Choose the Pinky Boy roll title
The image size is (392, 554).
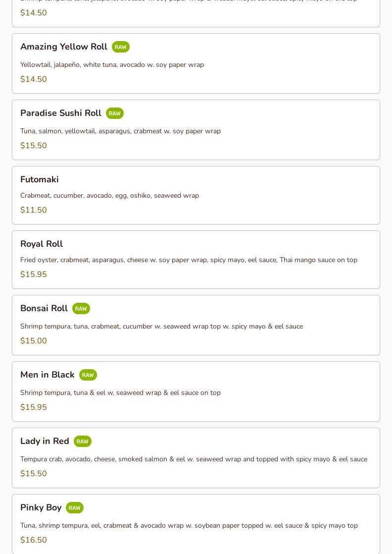pyautogui.click(x=41, y=507)
